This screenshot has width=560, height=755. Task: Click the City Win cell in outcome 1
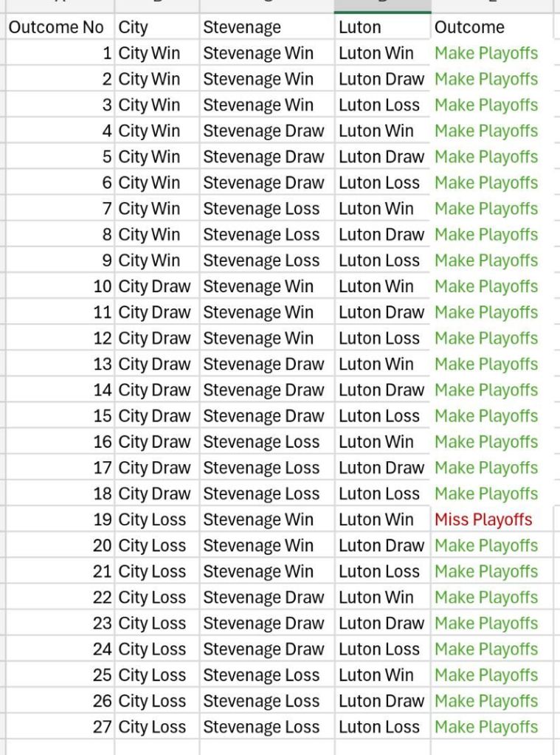coord(149,54)
